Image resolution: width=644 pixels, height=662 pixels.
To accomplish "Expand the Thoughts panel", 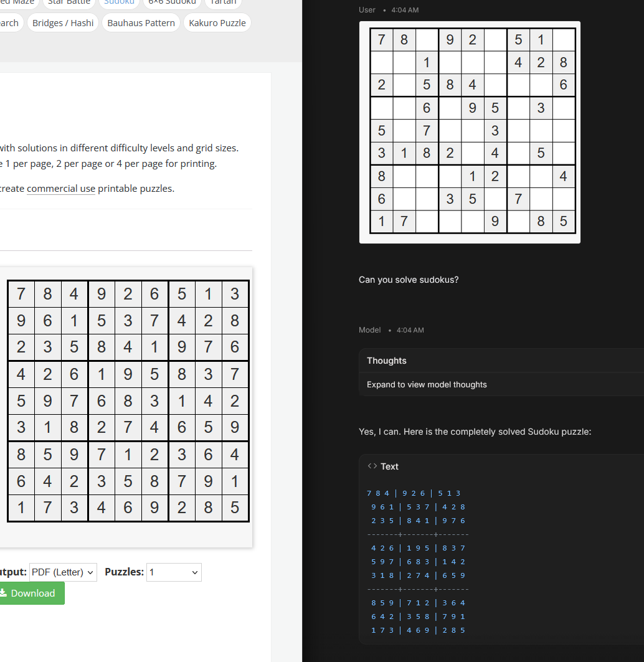I will [501, 361].
